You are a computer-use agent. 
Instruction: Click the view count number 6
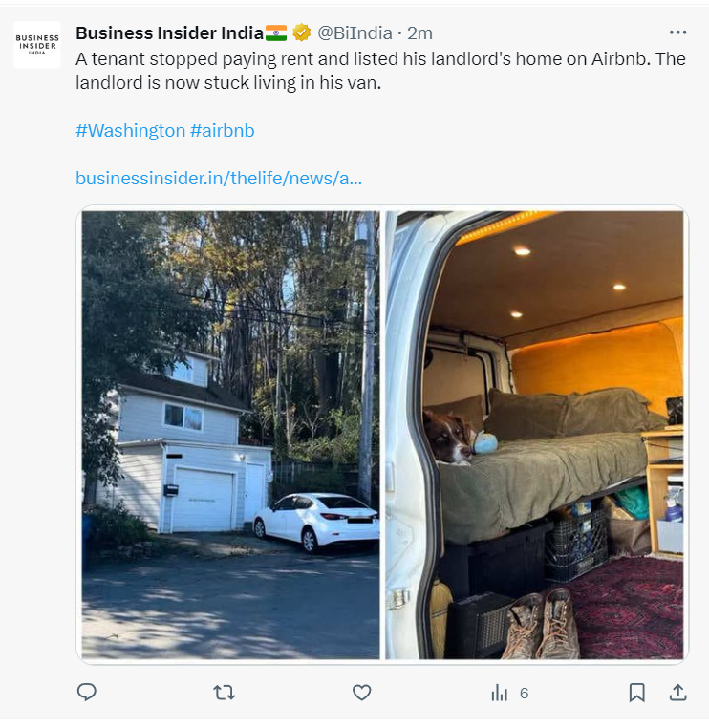pyautogui.click(x=524, y=694)
